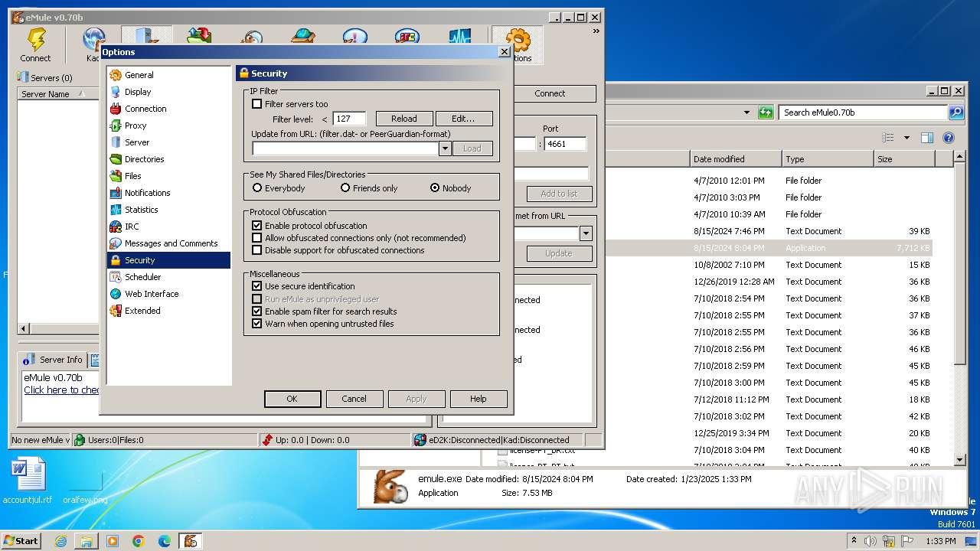Click the Reload IP filter button
This screenshot has width=980, height=551.
tap(404, 119)
